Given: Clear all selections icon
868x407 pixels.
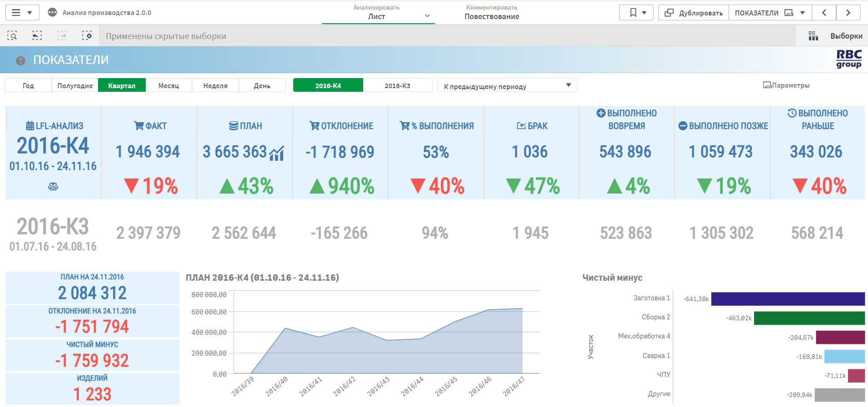Looking at the screenshot, I should pyautogui.click(x=87, y=36).
